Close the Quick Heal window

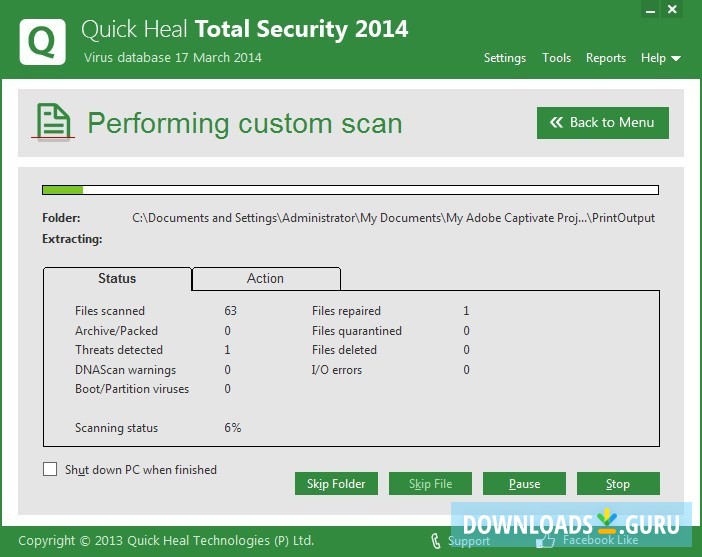672,9
